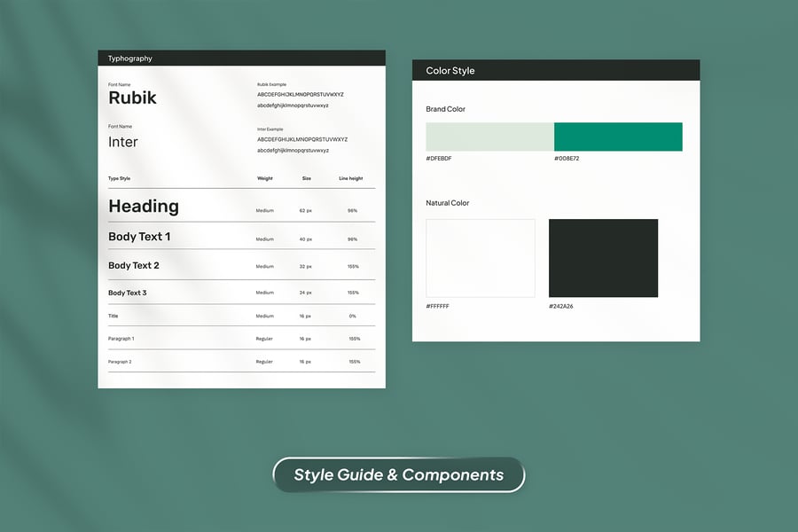Choose the Body Text 2 style row
Viewport: 798px width, 532px height.
tap(134, 265)
